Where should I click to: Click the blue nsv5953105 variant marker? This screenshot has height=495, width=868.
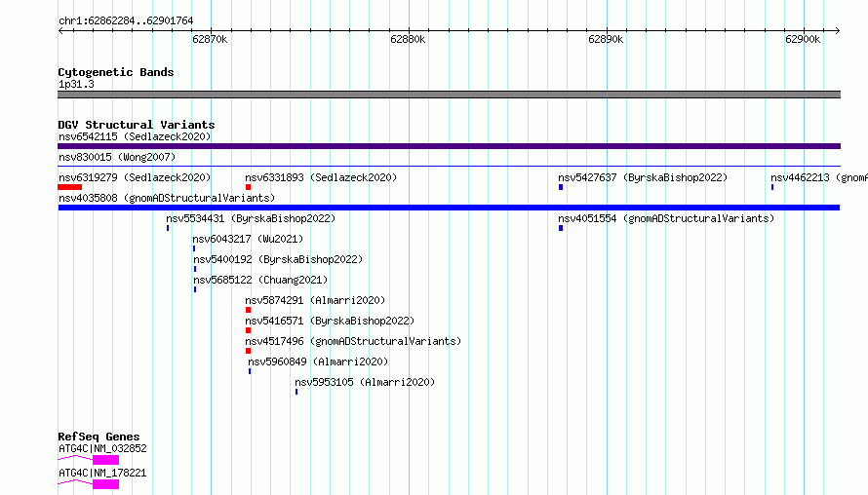[x=296, y=392]
